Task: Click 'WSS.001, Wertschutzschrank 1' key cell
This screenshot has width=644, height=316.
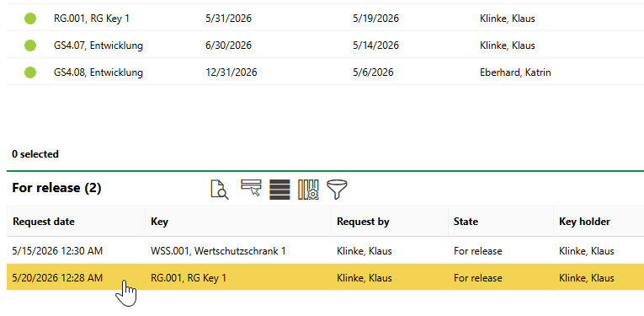Action: (218, 250)
